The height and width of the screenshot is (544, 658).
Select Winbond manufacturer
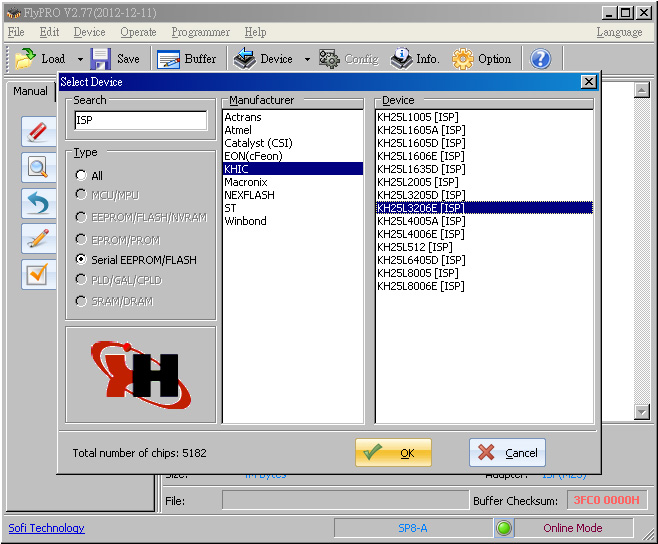pos(293,221)
